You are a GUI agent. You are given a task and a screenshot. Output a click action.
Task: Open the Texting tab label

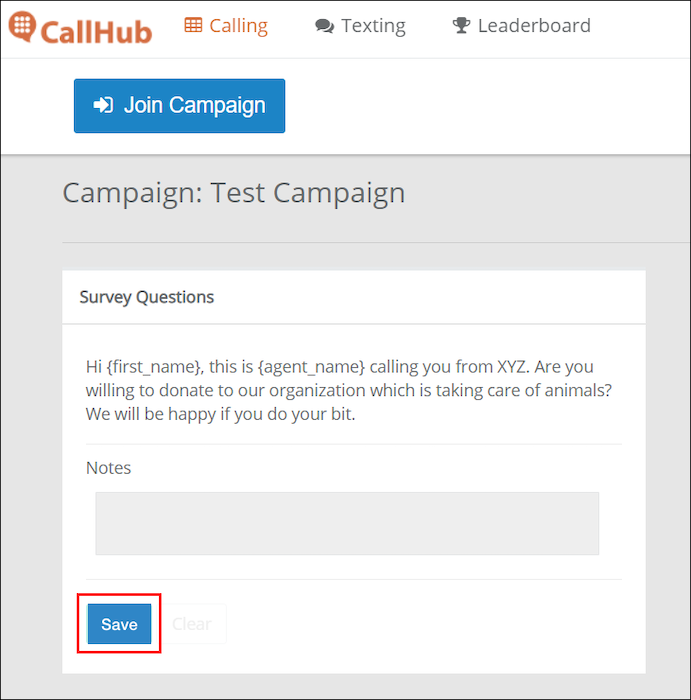pos(373,26)
